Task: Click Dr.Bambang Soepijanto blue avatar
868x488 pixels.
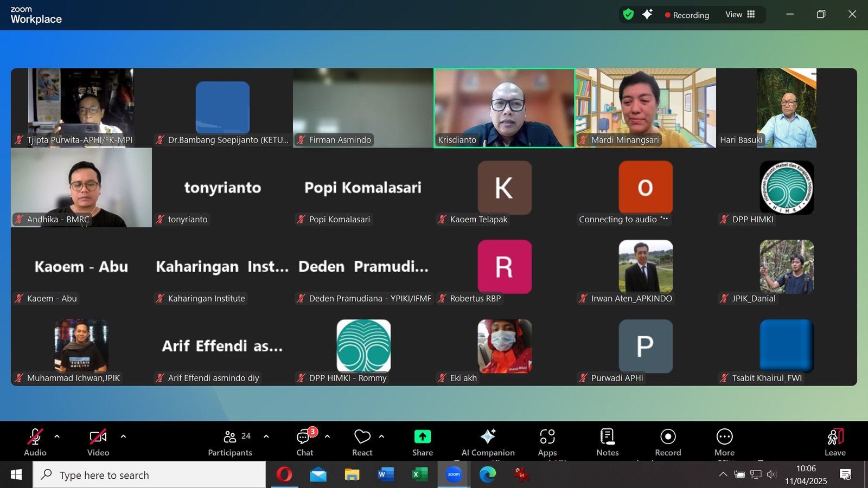Action: (222, 108)
